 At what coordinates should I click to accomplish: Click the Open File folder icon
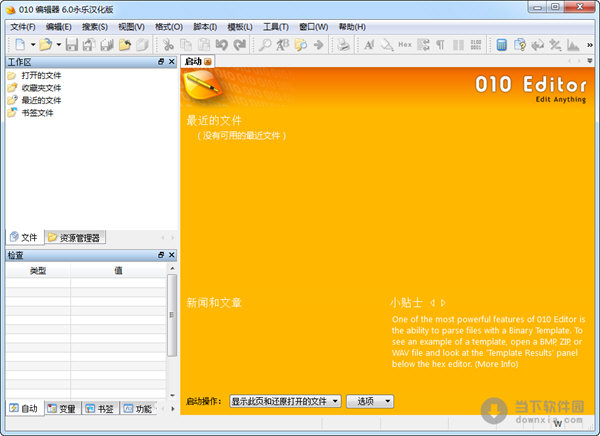pos(46,45)
